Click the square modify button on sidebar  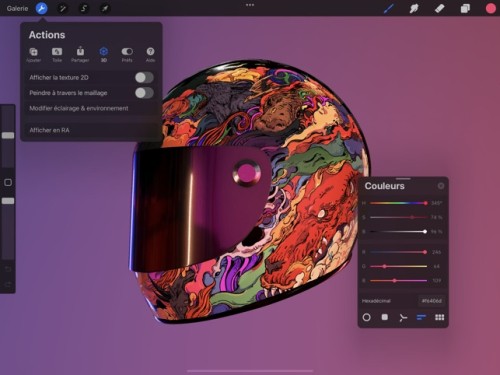tap(8, 182)
